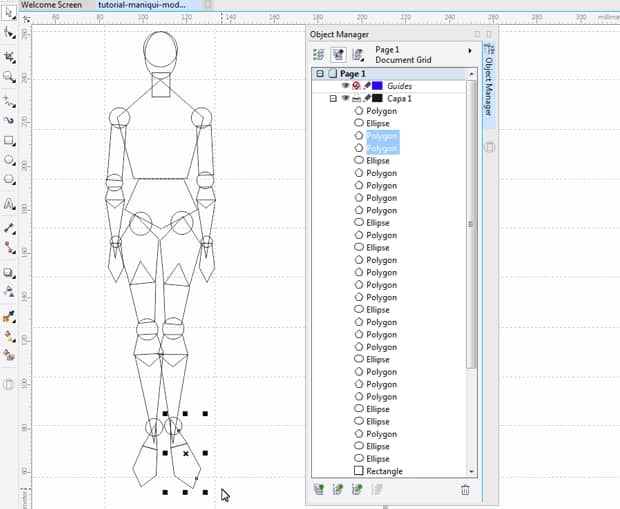Click the Object Manager scroll down arrow
Viewport: 620px width, 509px height.
[x=471, y=473]
